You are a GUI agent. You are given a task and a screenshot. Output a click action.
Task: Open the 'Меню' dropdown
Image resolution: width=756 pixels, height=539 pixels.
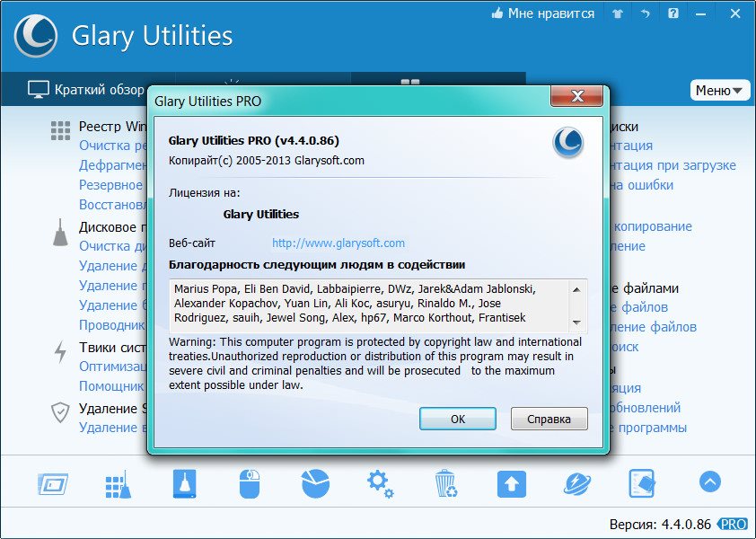click(x=719, y=90)
